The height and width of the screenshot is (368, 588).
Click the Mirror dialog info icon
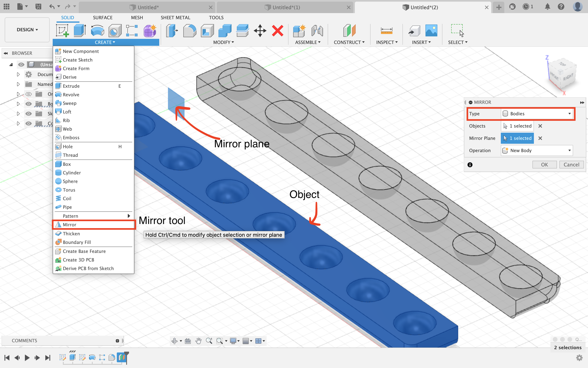pyautogui.click(x=470, y=165)
